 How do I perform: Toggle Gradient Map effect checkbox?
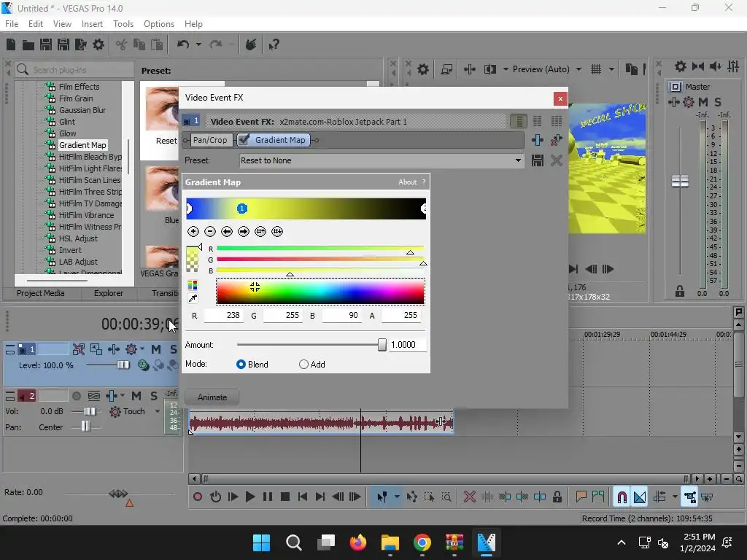click(244, 140)
